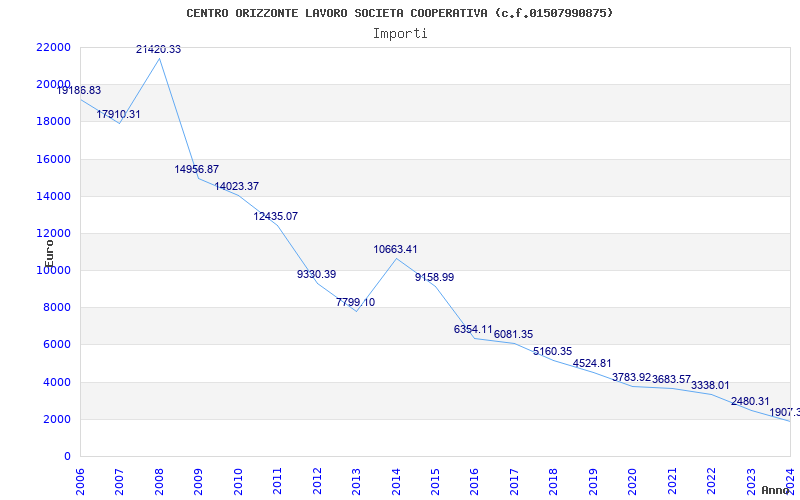Click the Importi subtitle
This screenshot has width=800, height=500.
click(400, 34)
